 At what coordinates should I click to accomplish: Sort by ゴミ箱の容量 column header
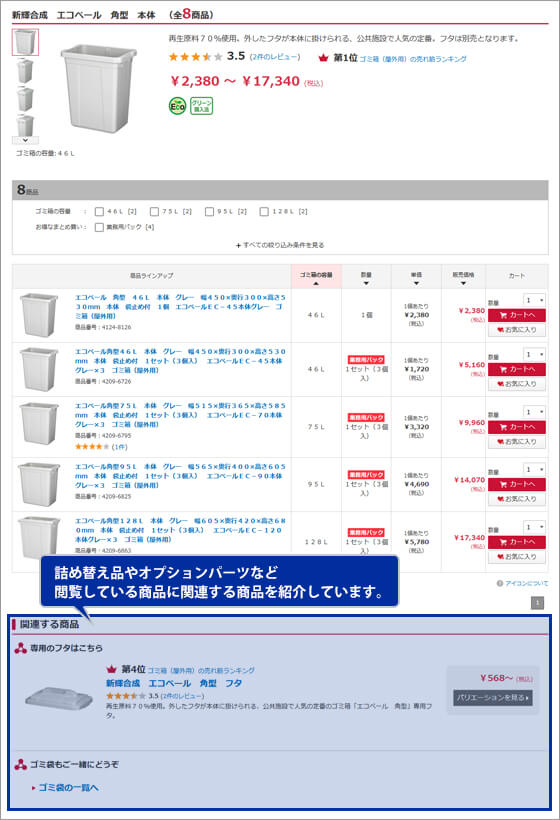316,277
